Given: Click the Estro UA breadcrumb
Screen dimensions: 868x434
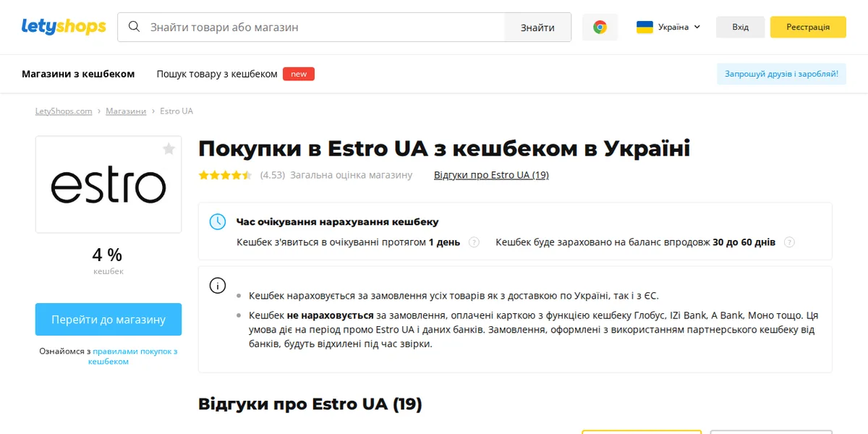Looking at the screenshot, I should 176,111.
